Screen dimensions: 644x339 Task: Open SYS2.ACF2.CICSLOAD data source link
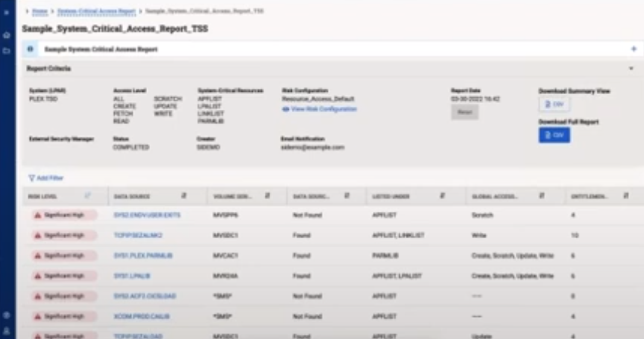click(145, 296)
